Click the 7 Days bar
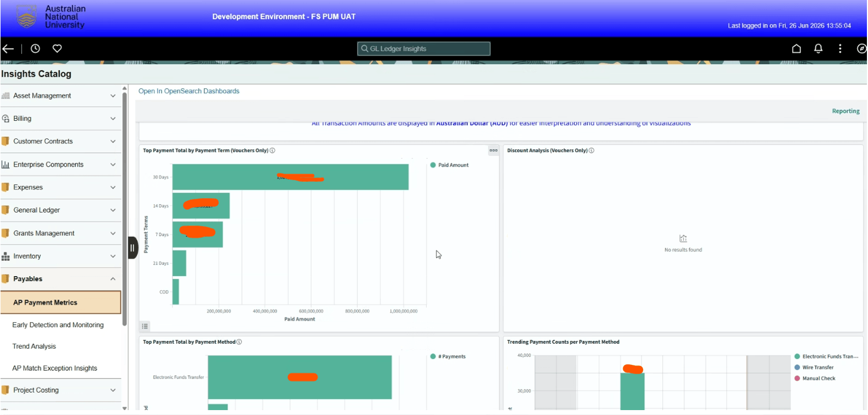This screenshot has height=415, width=868. 198,234
